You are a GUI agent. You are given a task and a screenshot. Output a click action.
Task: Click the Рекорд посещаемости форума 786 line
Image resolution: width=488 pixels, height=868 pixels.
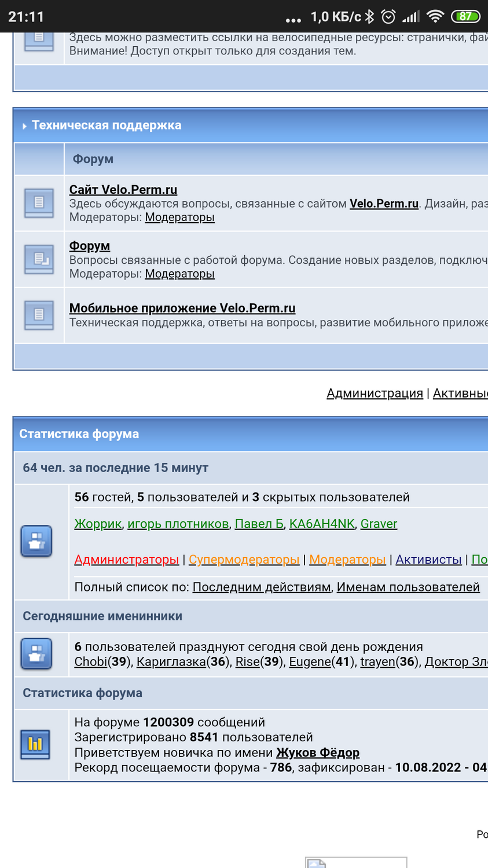(x=281, y=767)
